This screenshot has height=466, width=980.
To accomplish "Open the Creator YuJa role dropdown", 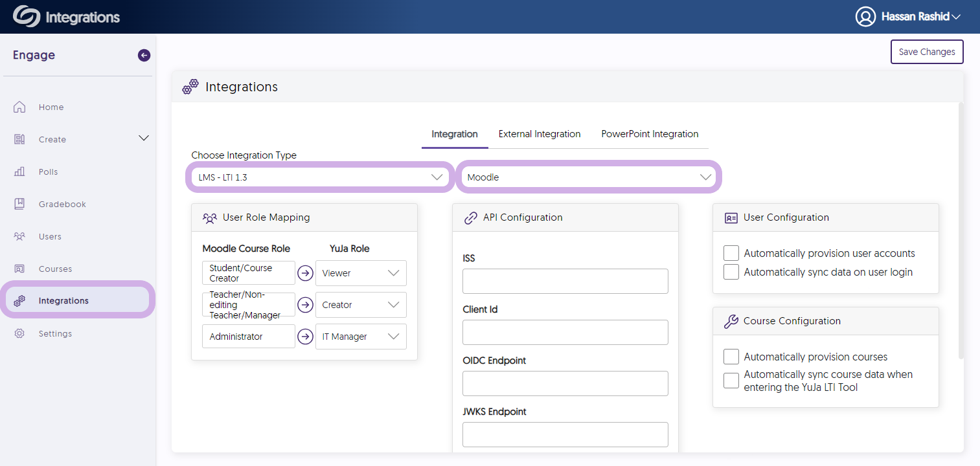I will [361, 305].
